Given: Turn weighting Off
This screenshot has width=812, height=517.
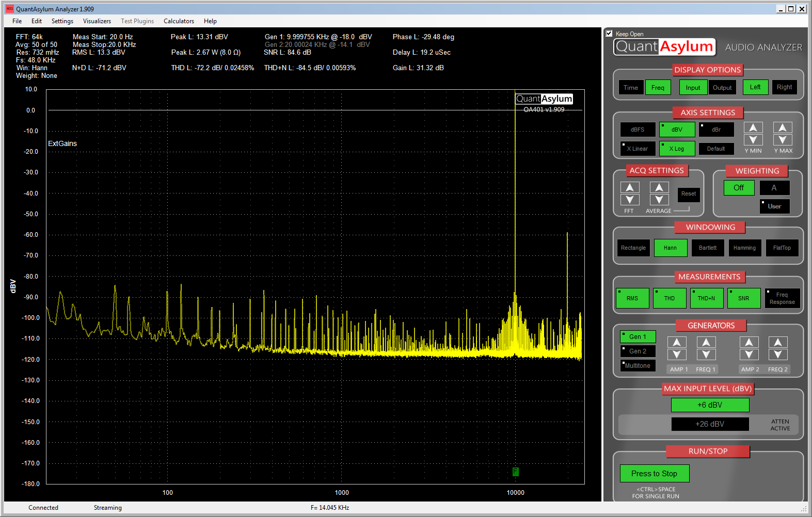Looking at the screenshot, I should (x=739, y=188).
